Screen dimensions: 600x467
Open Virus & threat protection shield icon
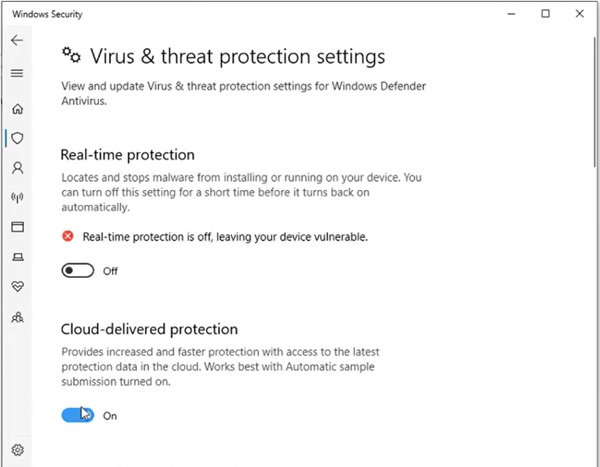(16, 138)
